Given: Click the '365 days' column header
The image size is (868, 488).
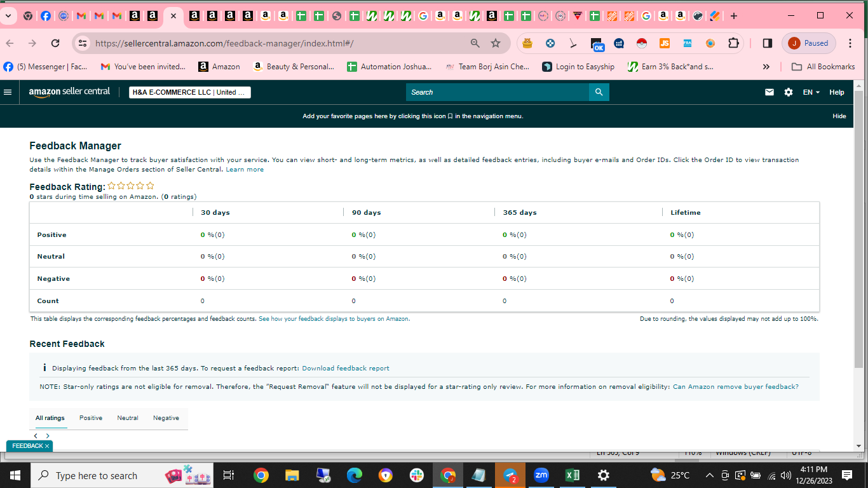Looking at the screenshot, I should (x=520, y=212).
